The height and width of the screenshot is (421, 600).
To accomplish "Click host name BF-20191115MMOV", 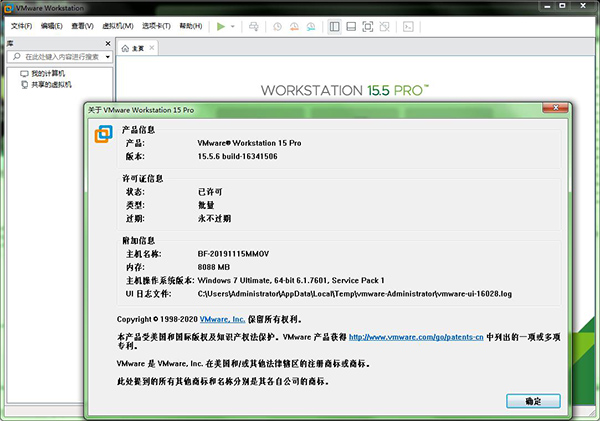I will pyautogui.click(x=233, y=254).
